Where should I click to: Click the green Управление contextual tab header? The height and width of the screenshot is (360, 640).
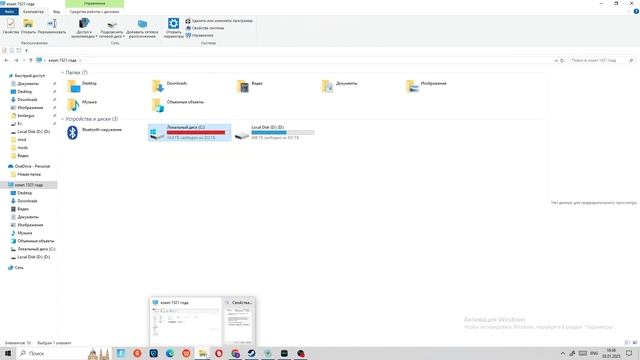pyautogui.click(x=94, y=3)
